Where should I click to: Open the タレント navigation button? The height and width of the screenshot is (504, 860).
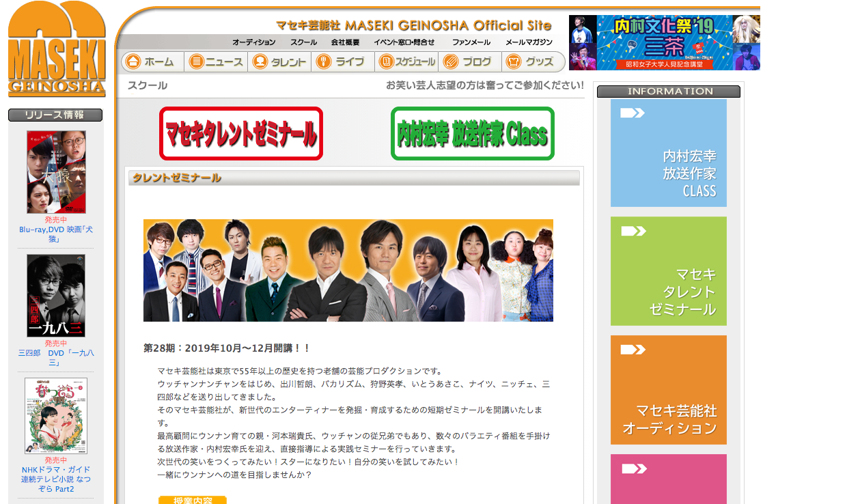pos(280,61)
